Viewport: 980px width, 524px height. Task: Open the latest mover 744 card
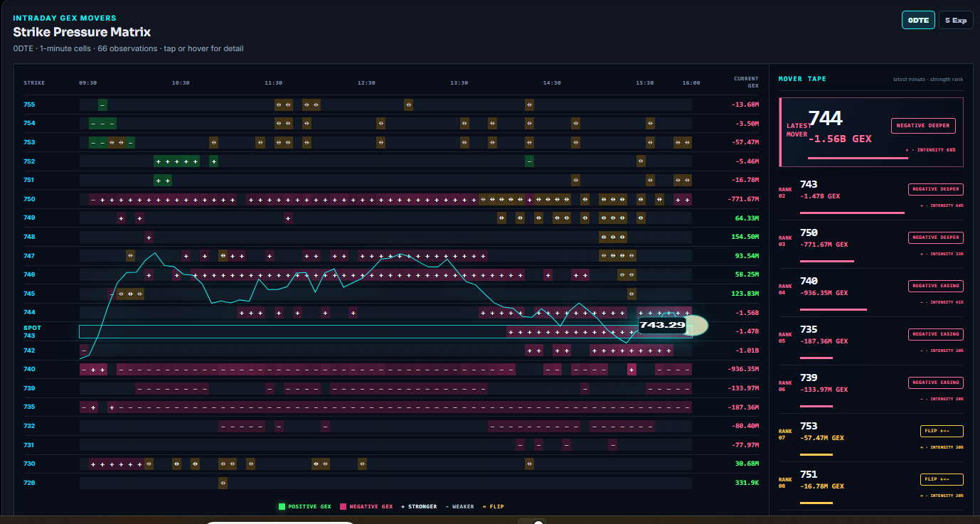coord(872,131)
